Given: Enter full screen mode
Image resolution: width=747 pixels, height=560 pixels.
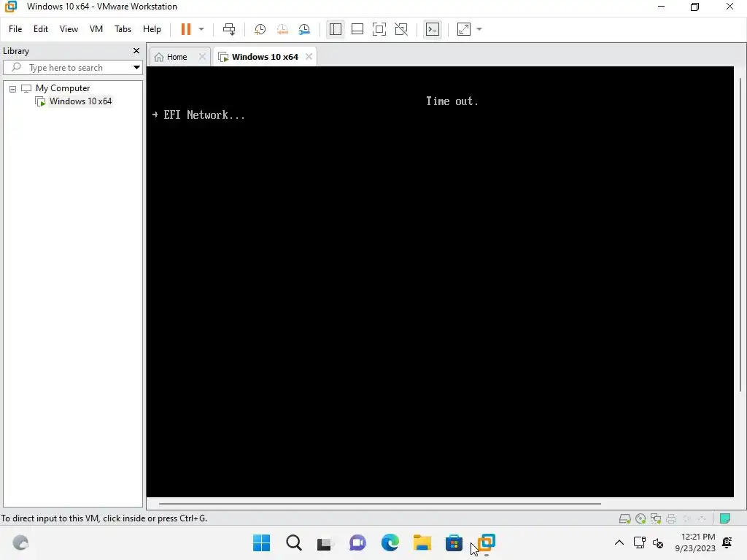Looking at the screenshot, I should click(379, 29).
